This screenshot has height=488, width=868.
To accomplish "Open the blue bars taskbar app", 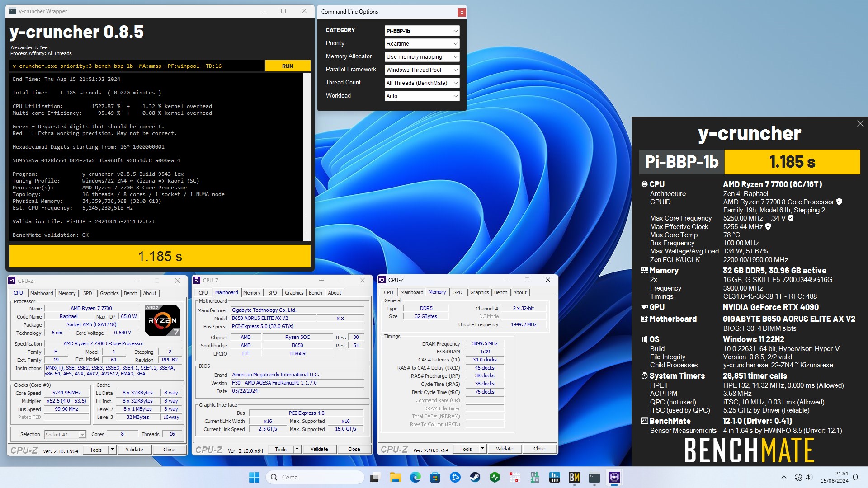I will tap(554, 477).
